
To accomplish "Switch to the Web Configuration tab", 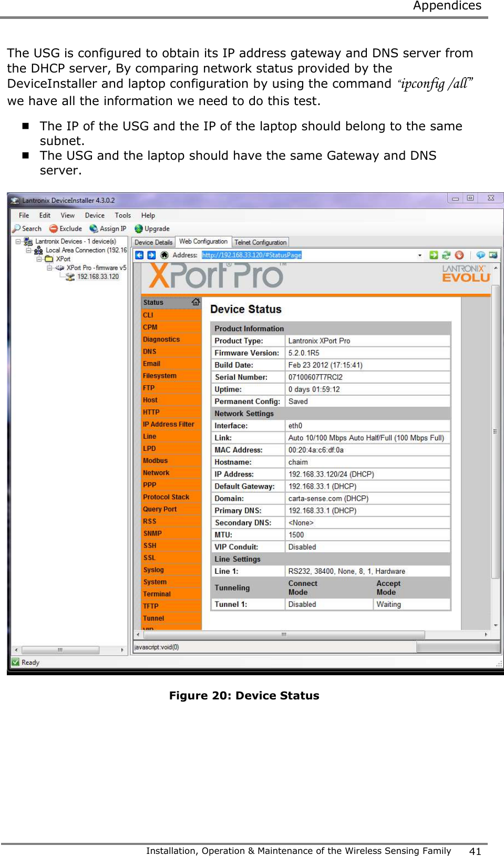I will (x=203, y=242).
